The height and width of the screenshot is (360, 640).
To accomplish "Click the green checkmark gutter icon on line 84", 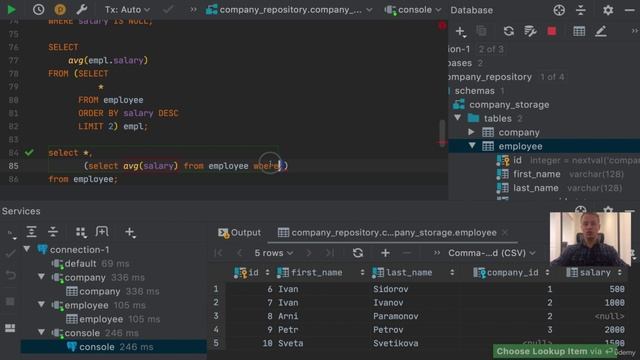I will pos(29,152).
